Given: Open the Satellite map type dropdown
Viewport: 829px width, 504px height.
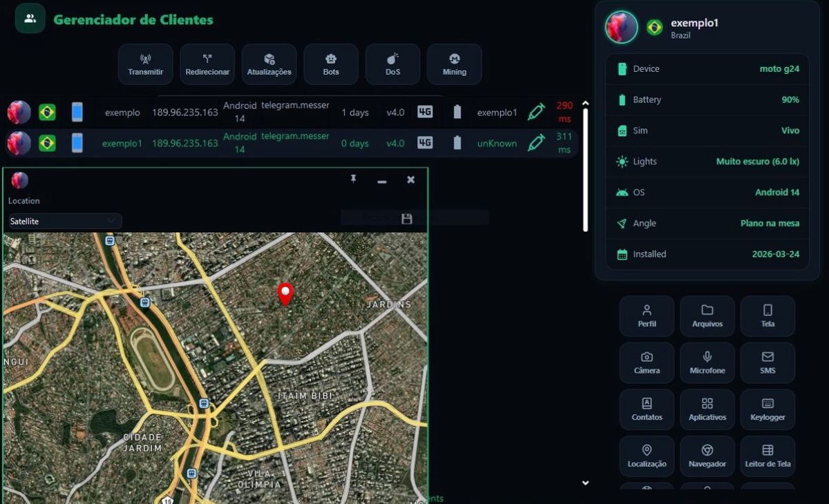Looking at the screenshot, I should [x=63, y=221].
